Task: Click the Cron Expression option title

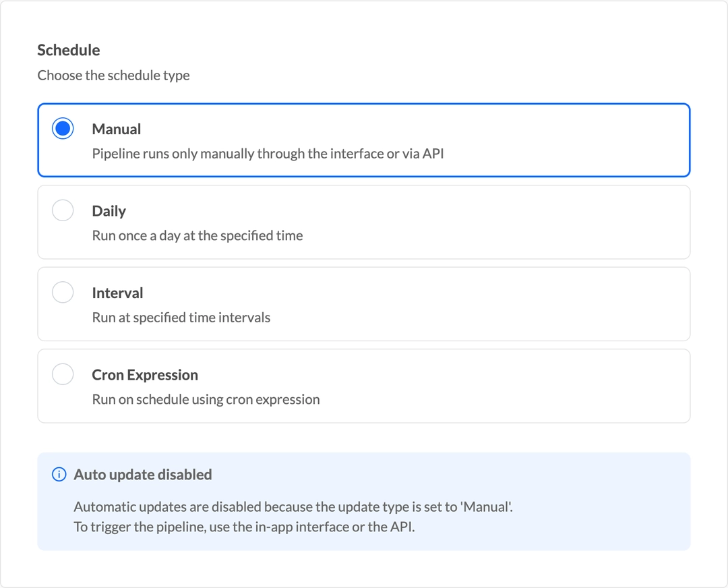Action: [x=145, y=375]
